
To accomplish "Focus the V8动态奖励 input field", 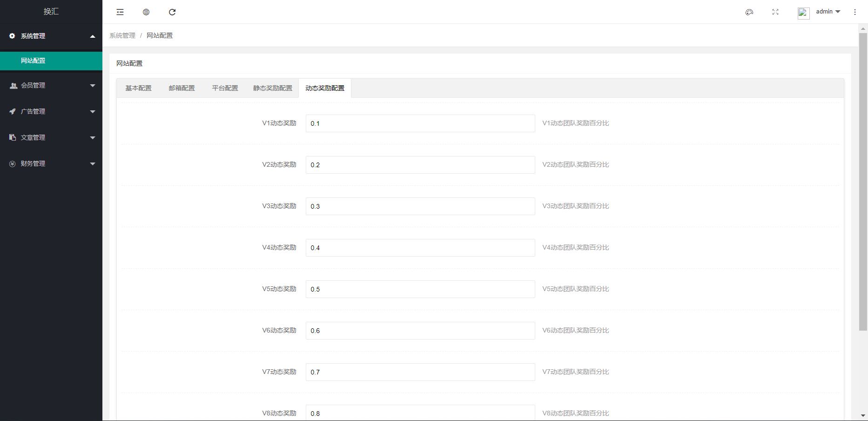I will pos(420,413).
